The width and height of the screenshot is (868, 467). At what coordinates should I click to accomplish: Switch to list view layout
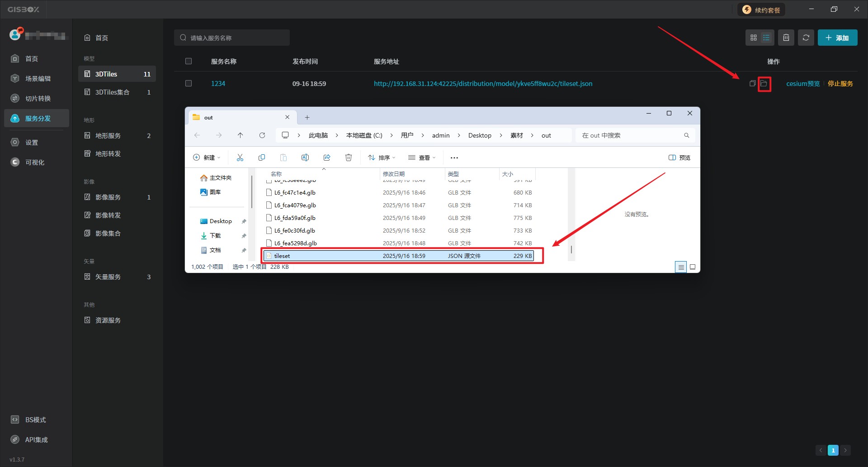pyautogui.click(x=766, y=38)
